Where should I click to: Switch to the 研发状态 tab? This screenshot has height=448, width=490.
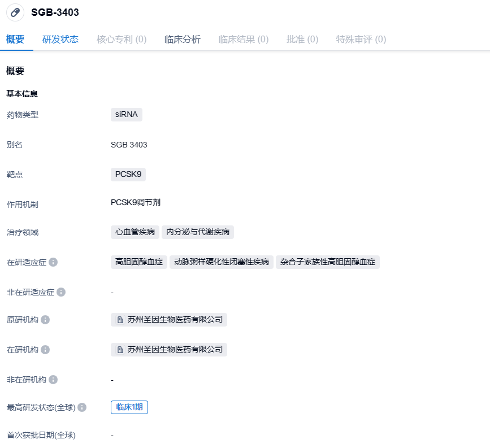pyautogui.click(x=60, y=40)
